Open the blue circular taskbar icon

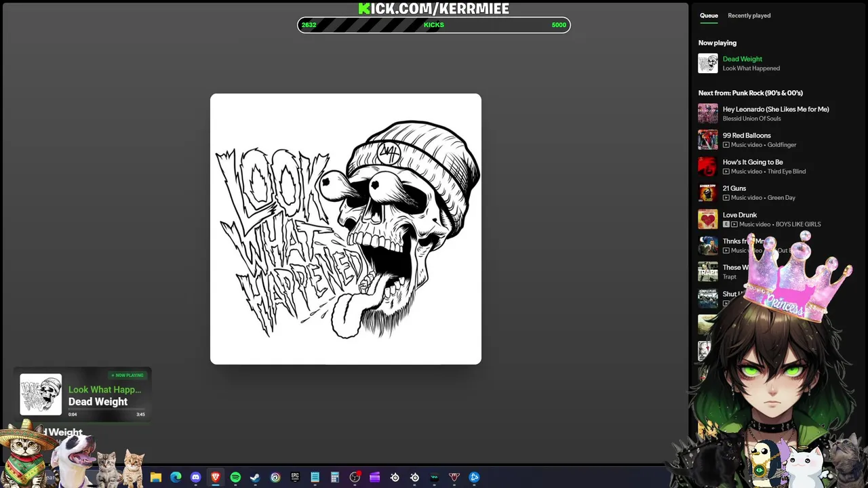(x=474, y=477)
